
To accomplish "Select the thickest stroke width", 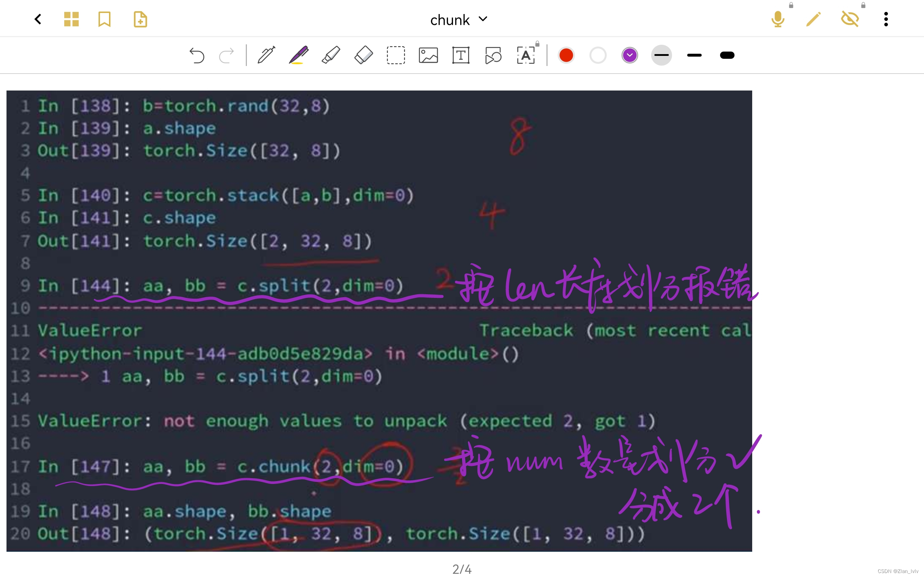I will (727, 55).
